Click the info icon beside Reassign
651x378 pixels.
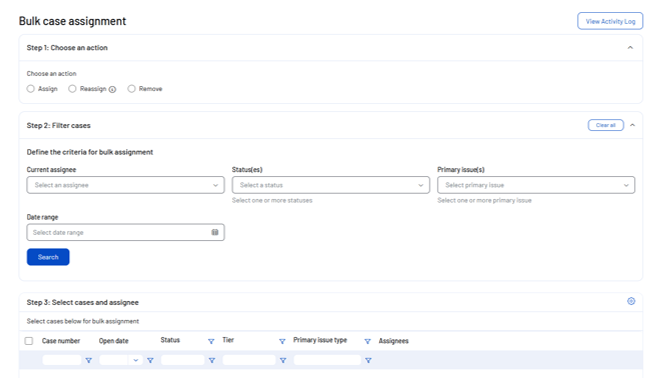click(113, 89)
